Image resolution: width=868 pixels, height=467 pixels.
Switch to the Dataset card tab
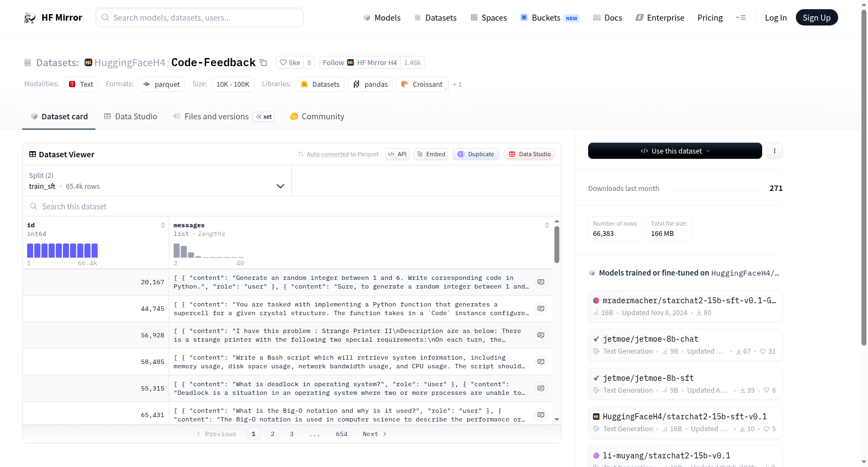59,117
